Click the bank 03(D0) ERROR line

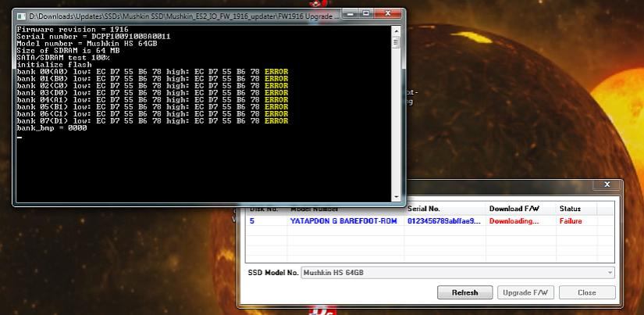(152, 92)
